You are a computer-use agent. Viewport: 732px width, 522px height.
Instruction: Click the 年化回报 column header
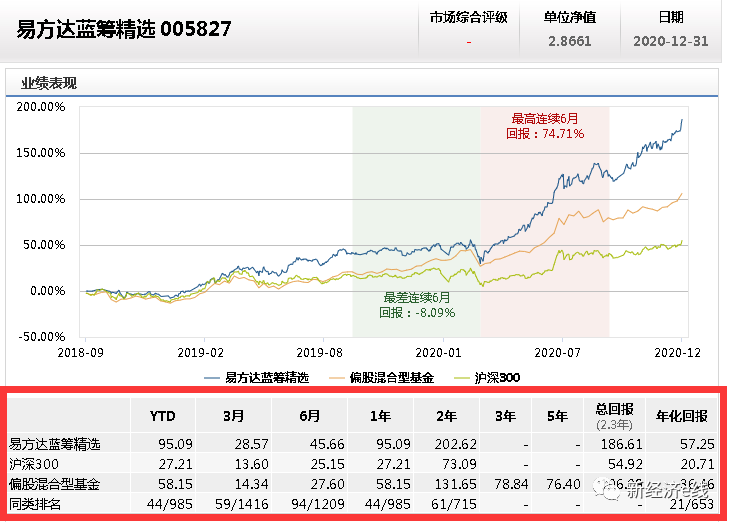[x=682, y=416]
